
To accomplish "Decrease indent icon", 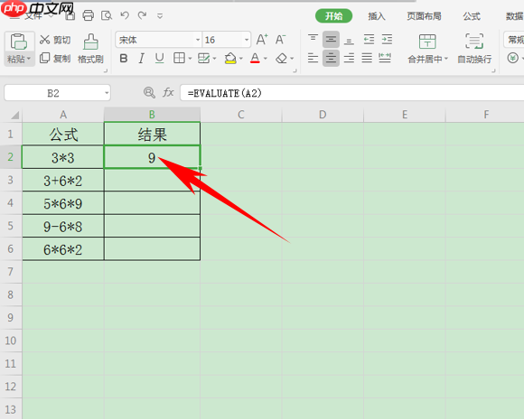I will (369, 40).
